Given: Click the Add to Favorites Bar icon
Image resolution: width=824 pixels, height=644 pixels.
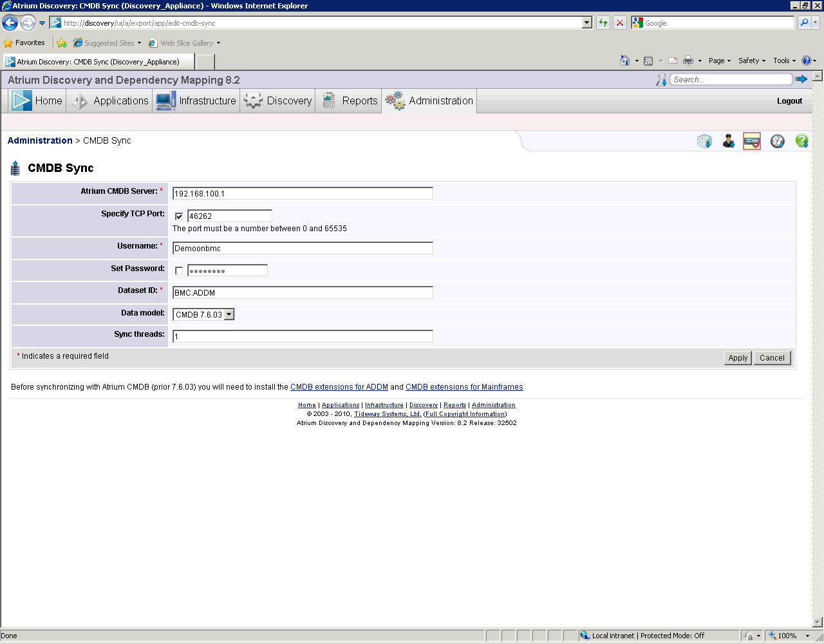Looking at the screenshot, I should 62,43.
